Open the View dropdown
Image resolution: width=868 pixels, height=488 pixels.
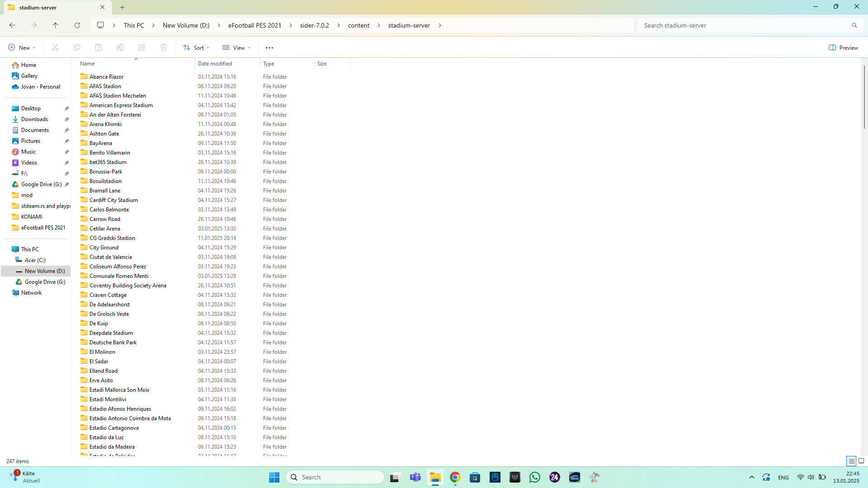coord(236,47)
